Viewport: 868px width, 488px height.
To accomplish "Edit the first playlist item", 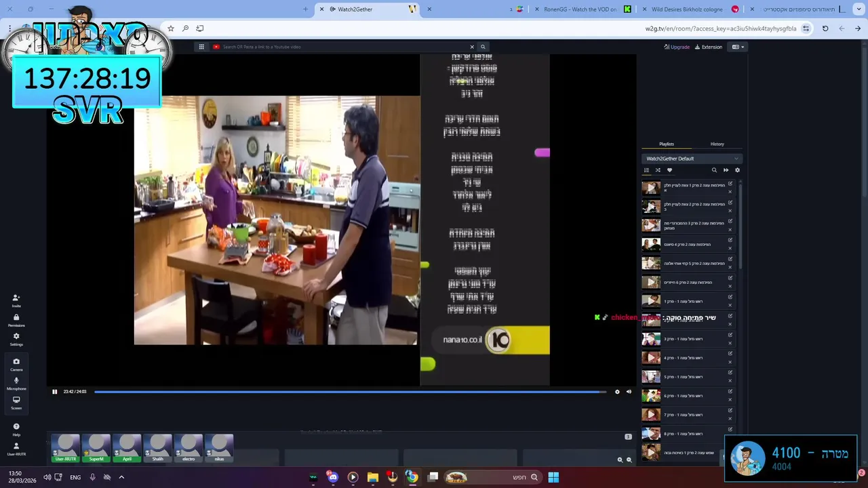I will point(730,184).
